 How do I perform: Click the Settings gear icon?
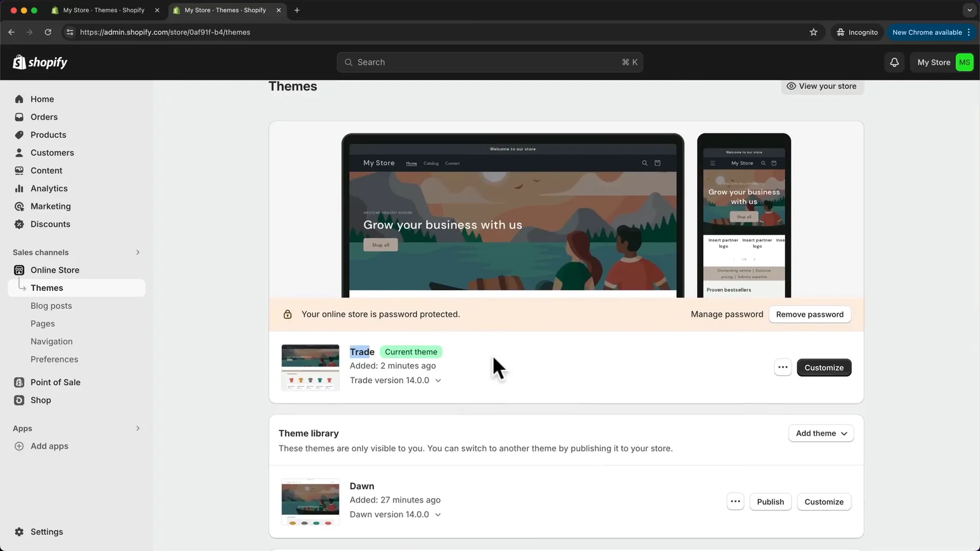pos(19,532)
